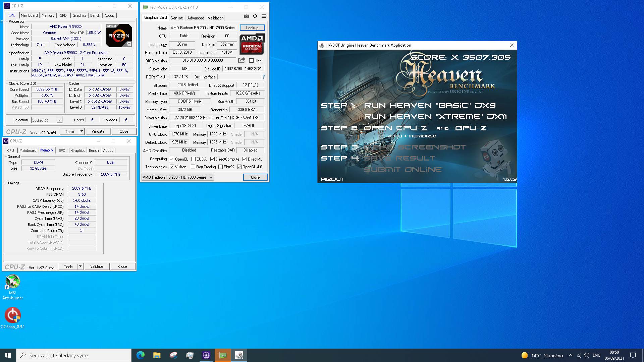Screen dimensions: 644x362
Task: Toggle the DirectML checkbox
Action: click(245, 159)
